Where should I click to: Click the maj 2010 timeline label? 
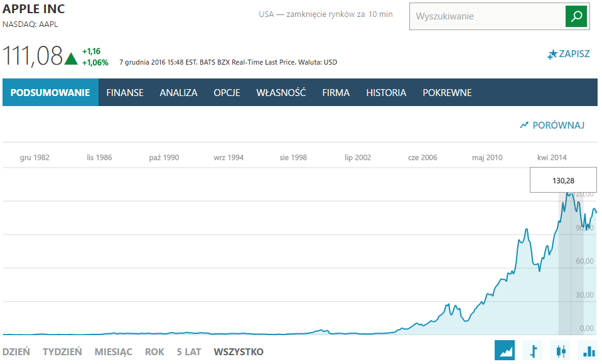[x=487, y=158]
